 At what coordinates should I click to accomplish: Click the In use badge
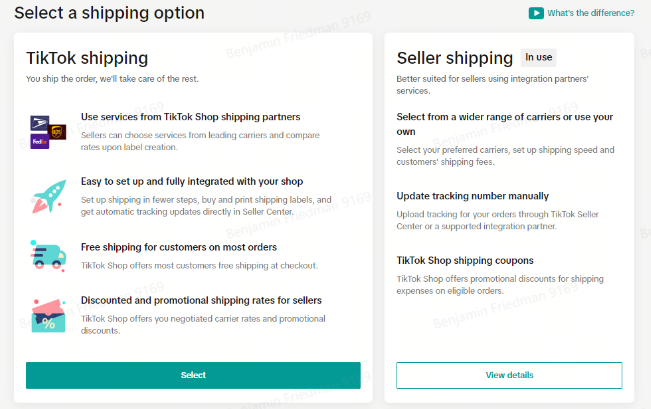[538, 57]
